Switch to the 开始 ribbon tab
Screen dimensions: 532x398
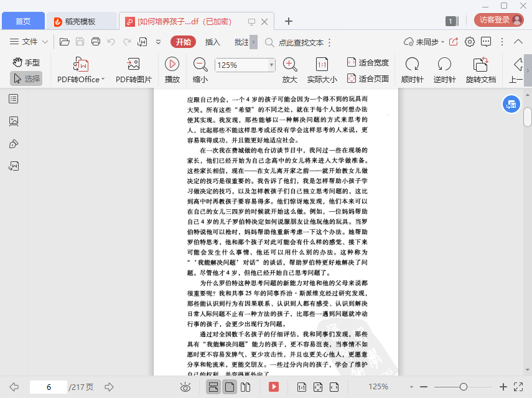(183, 42)
